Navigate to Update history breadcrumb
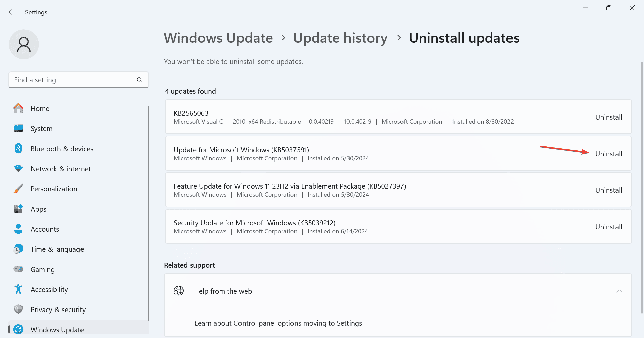This screenshot has height=338, width=644. coord(340,38)
